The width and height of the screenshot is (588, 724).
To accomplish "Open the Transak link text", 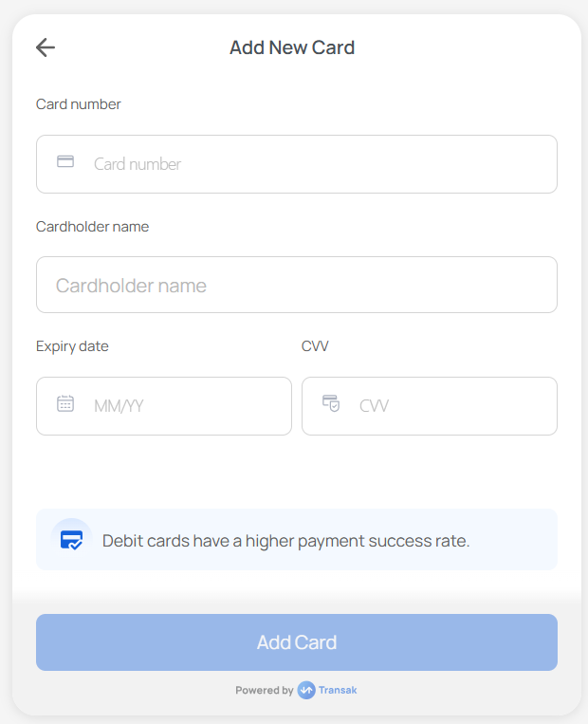I will tap(338, 690).
